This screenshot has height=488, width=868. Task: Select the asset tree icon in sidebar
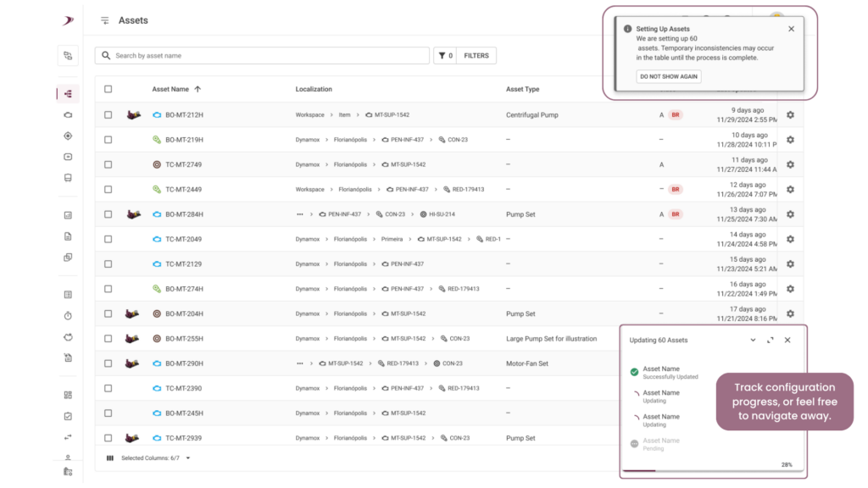[68, 94]
